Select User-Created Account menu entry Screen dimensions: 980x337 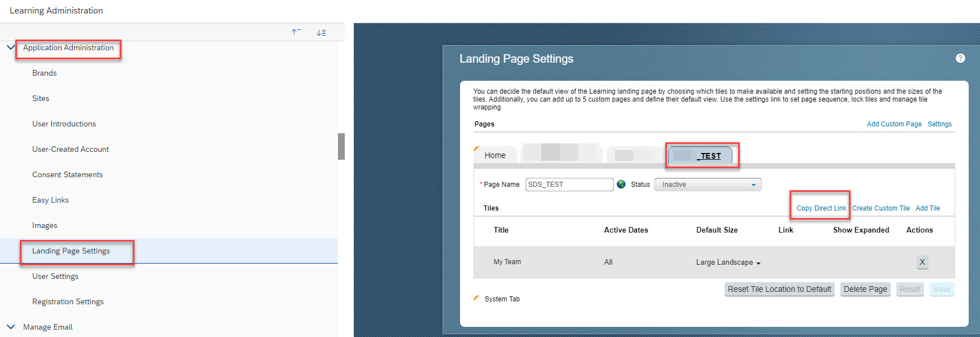tap(71, 149)
